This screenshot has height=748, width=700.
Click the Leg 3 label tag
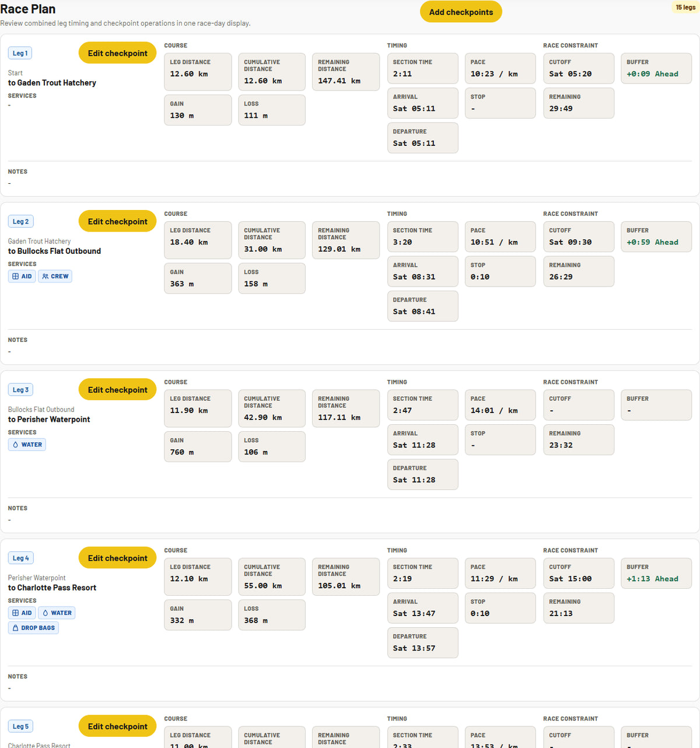[20, 390]
